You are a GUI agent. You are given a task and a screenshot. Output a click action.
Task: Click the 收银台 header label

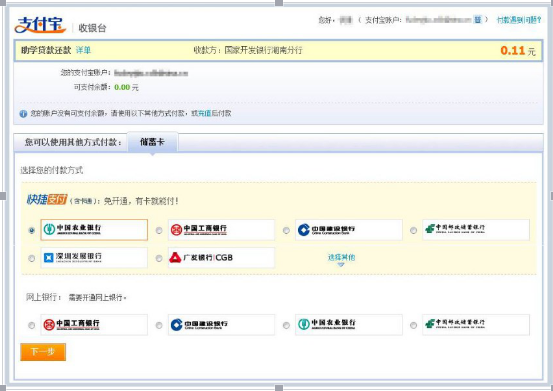[92, 28]
